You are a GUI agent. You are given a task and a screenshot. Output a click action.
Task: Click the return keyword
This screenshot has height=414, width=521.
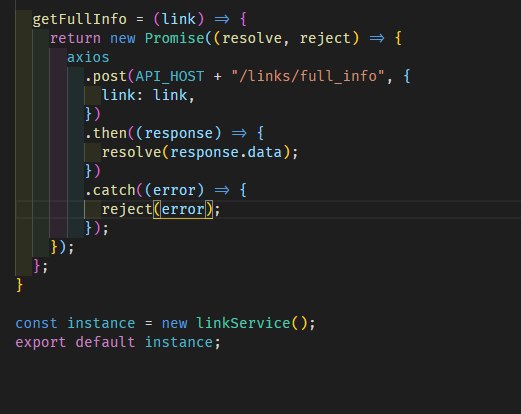point(75,38)
